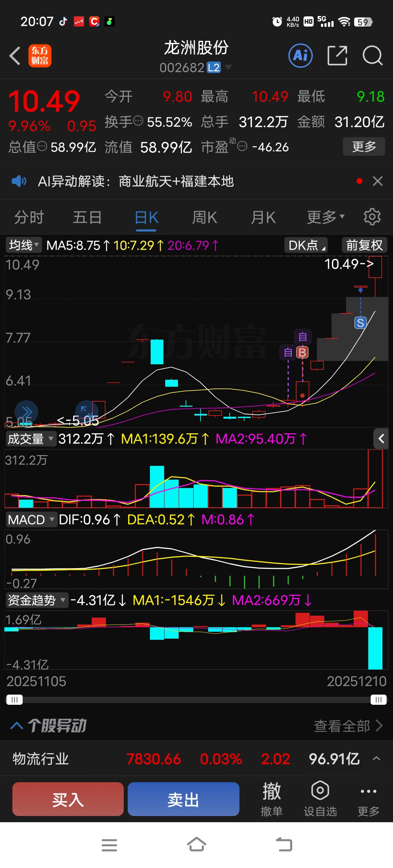
Task: Tap the right date range slider handle
Action: [378, 700]
